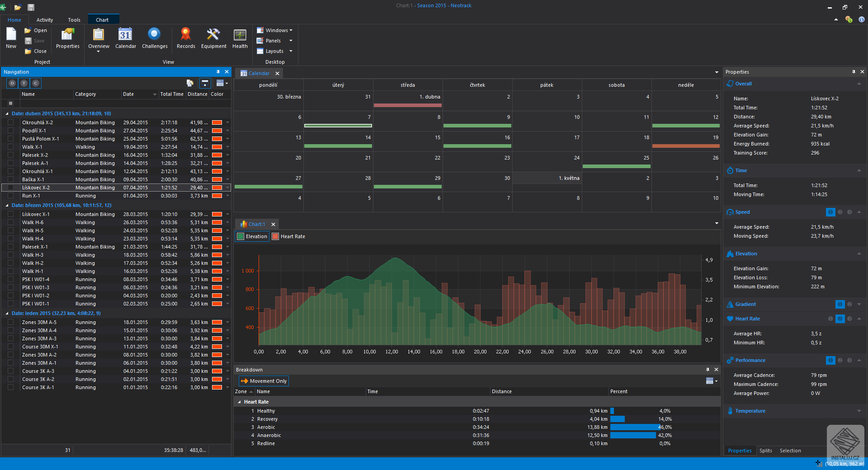
Task: Click the copy documents icon in Navigation toolbar
Action: tap(190, 83)
